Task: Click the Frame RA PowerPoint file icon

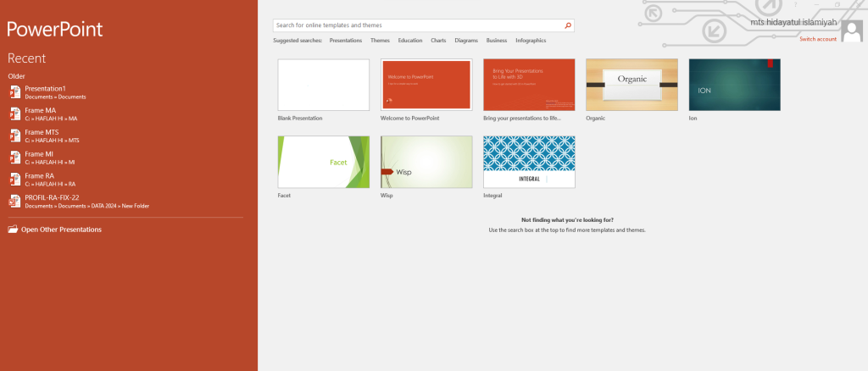Action: [x=14, y=180]
